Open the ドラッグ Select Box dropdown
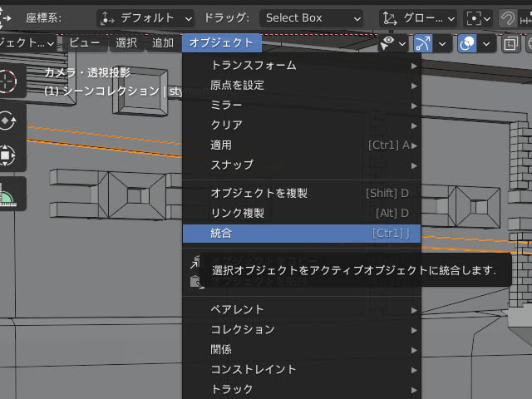The width and height of the screenshot is (532, 399). tap(311, 18)
